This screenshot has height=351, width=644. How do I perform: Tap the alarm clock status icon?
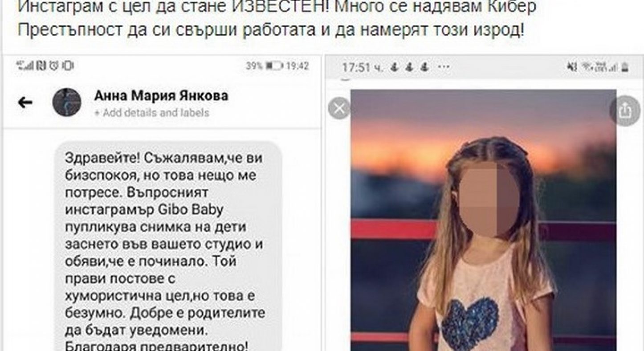pyautogui.click(x=53, y=66)
